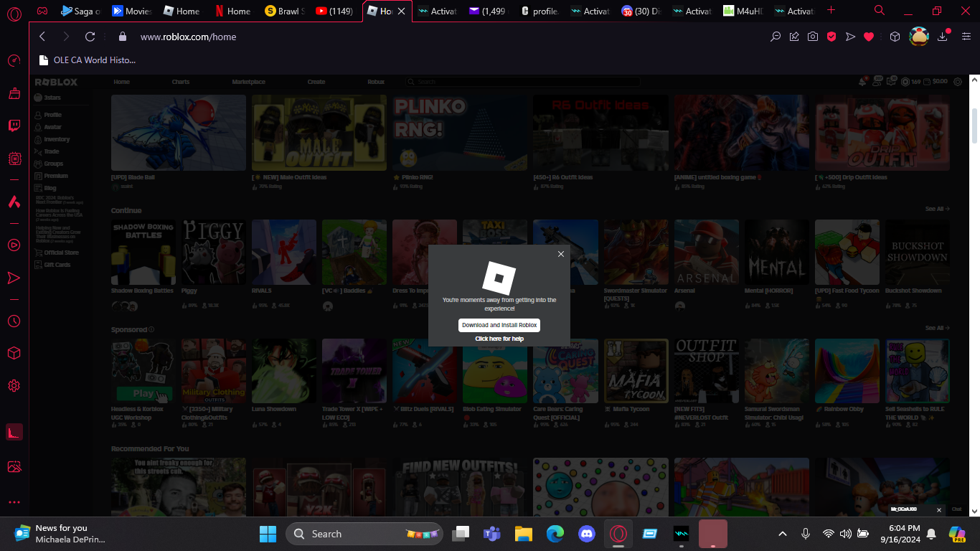Open Roblox settings gear icon
The height and width of the screenshot is (551, 980).
[958, 82]
